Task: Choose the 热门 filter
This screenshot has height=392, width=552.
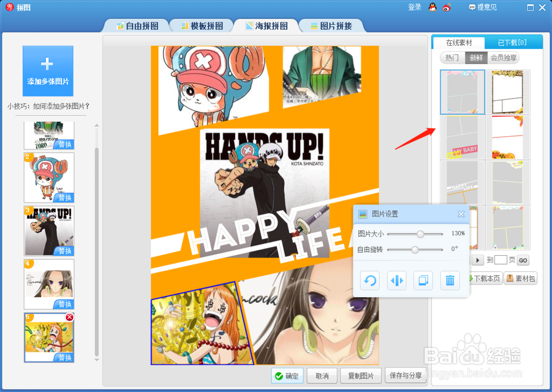Action: click(x=452, y=58)
